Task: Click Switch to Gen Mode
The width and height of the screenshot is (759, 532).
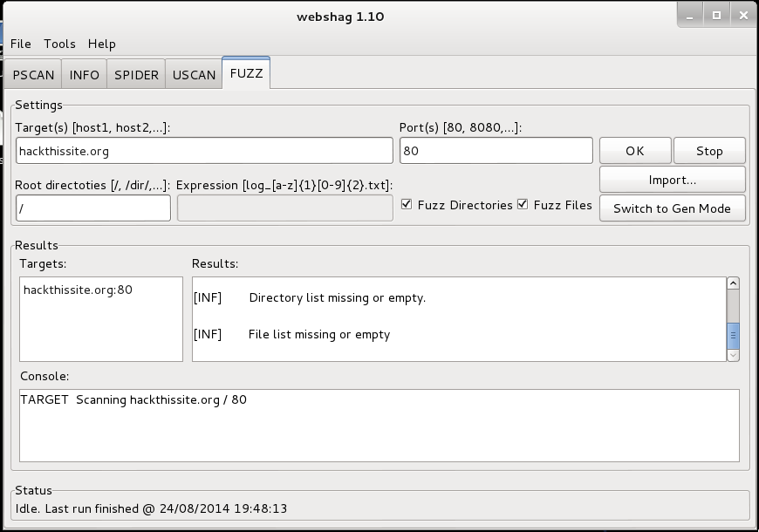Action: pos(673,208)
